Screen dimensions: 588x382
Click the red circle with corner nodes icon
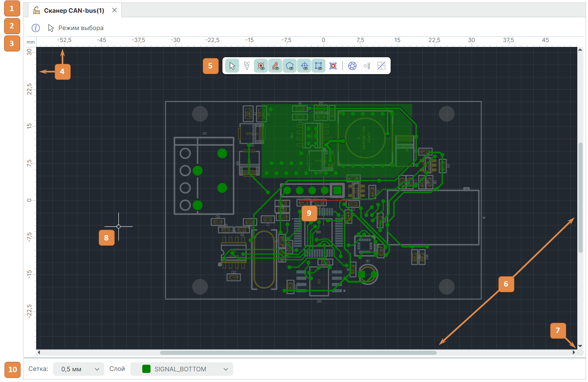click(333, 66)
